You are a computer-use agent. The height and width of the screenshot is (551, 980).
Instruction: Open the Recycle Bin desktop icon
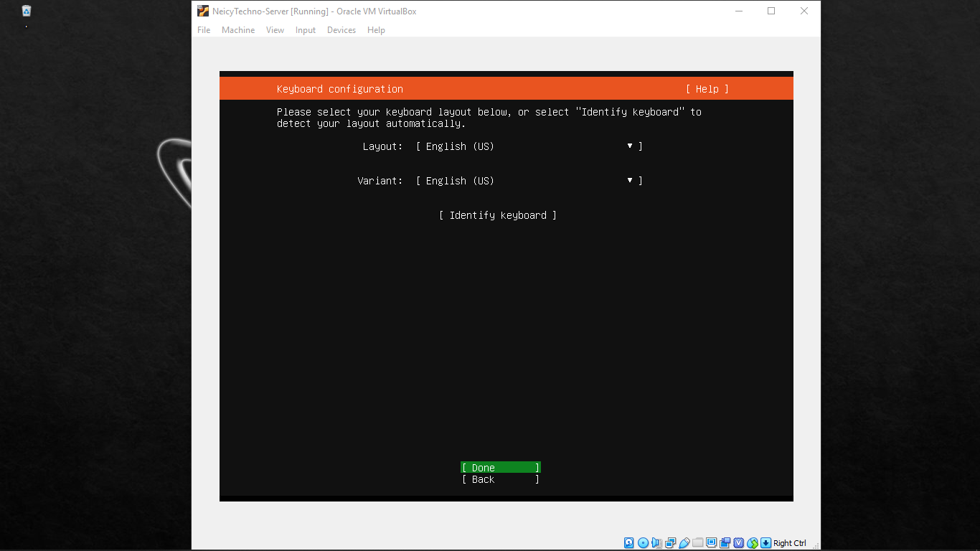point(27,11)
